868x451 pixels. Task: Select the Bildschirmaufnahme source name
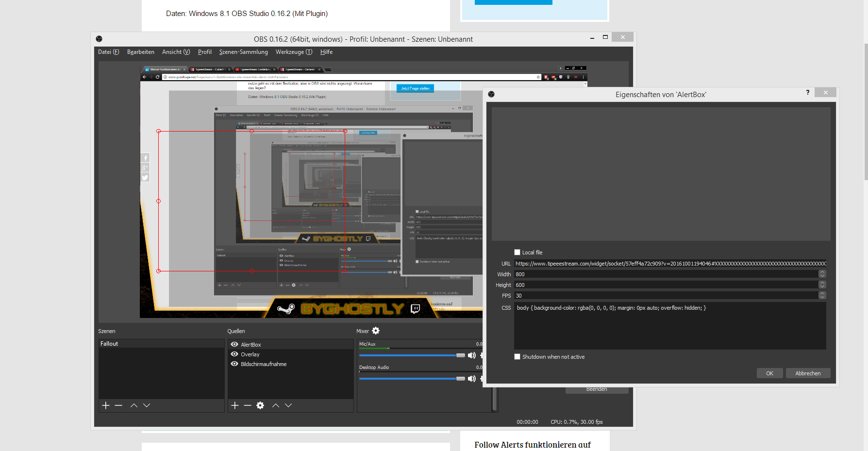coord(264,364)
